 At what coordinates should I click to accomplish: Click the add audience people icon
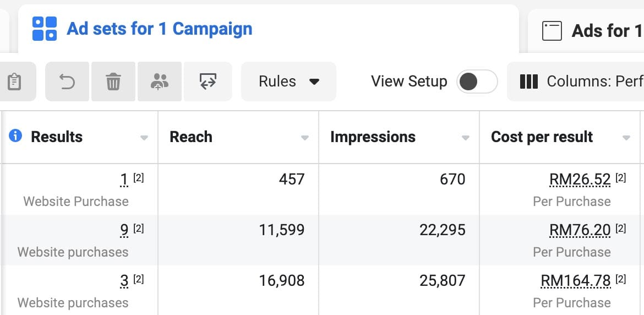(160, 82)
